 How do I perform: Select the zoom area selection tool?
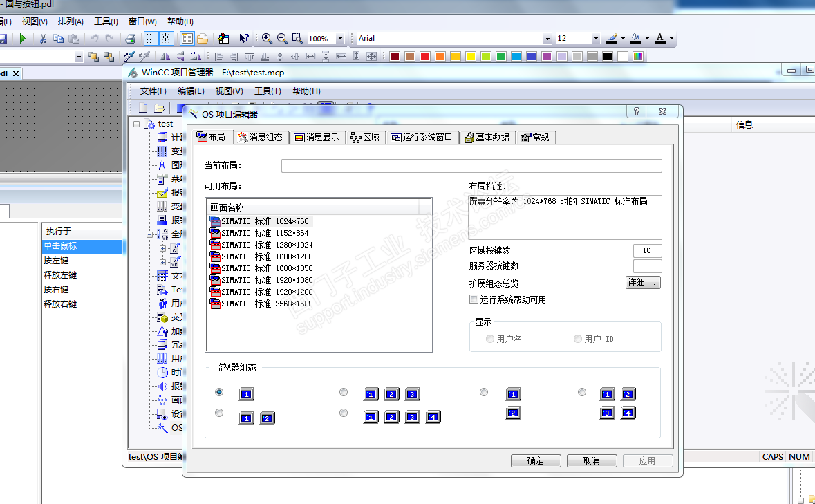click(x=297, y=39)
